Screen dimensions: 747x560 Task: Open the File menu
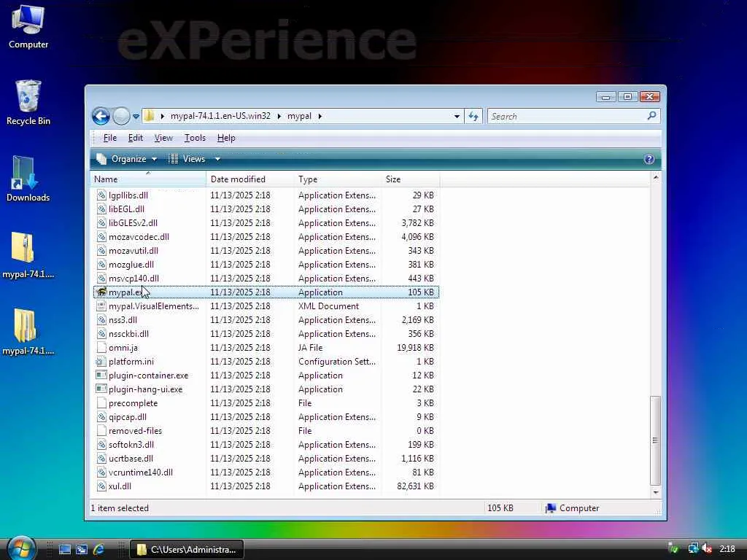[109, 138]
